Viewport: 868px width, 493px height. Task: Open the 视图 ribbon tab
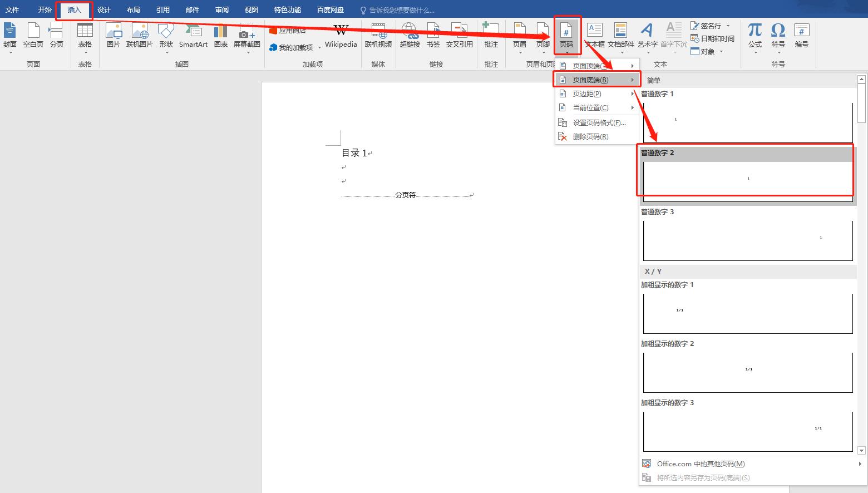click(251, 10)
